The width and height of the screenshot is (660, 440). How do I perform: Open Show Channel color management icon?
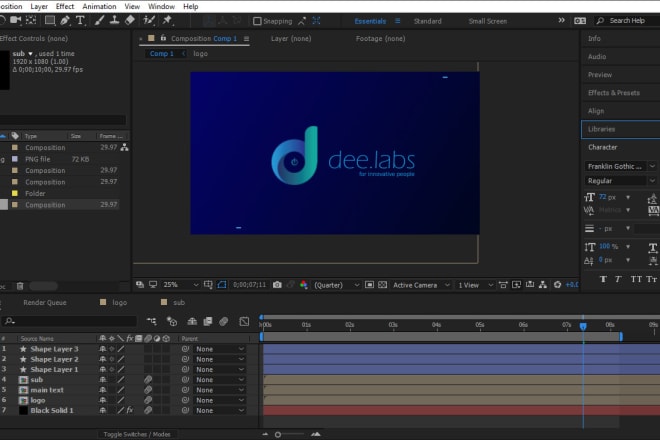(x=303, y=285)
